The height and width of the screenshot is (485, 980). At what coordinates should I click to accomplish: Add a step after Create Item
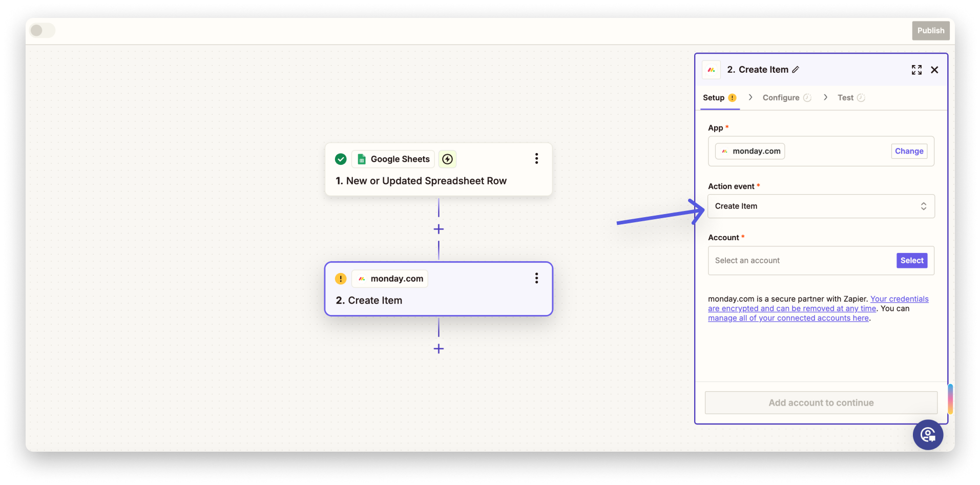pyautogui.click(x=439, y=349)
